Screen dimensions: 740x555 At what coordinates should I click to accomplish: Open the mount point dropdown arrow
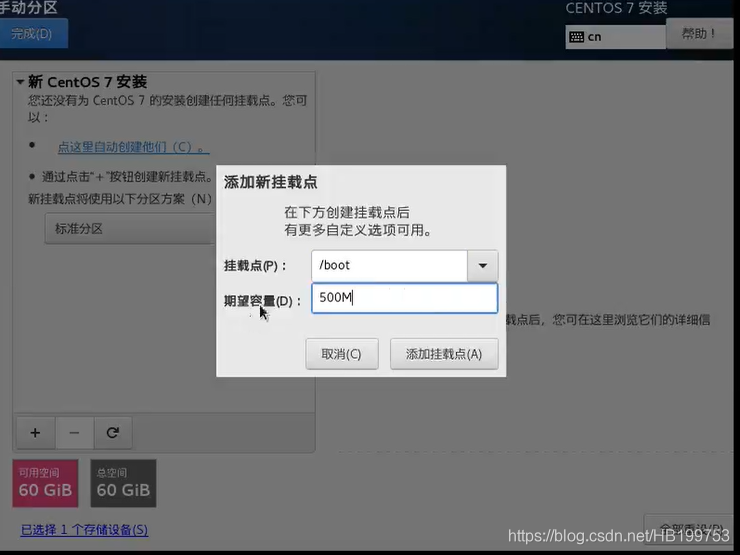pyautogui.click(x=482, y=266)
